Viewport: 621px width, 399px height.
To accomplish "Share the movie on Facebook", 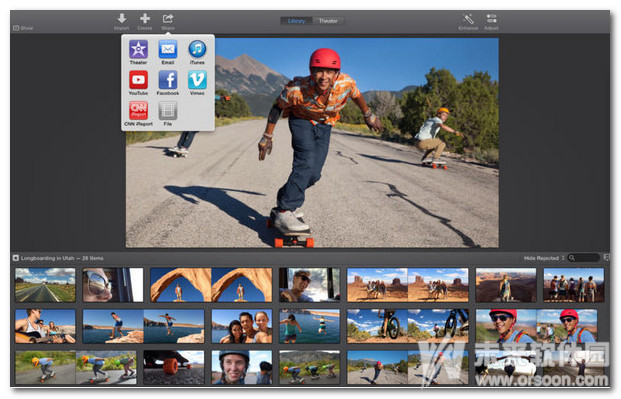I will (168, 80).
